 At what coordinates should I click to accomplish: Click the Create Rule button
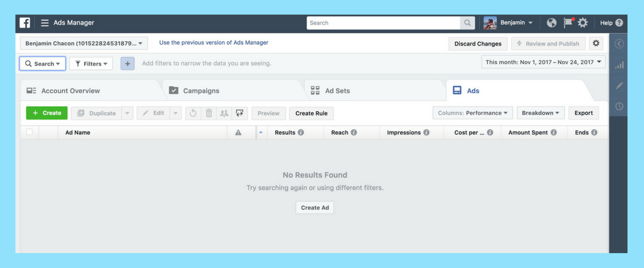click(x=311, y=113)
